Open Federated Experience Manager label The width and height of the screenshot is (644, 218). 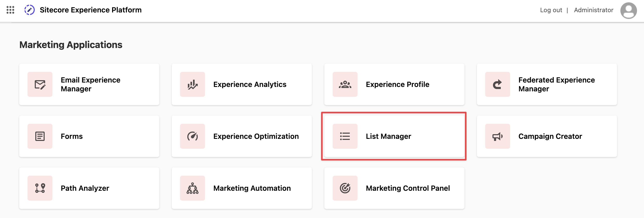(x=557, y=84)
